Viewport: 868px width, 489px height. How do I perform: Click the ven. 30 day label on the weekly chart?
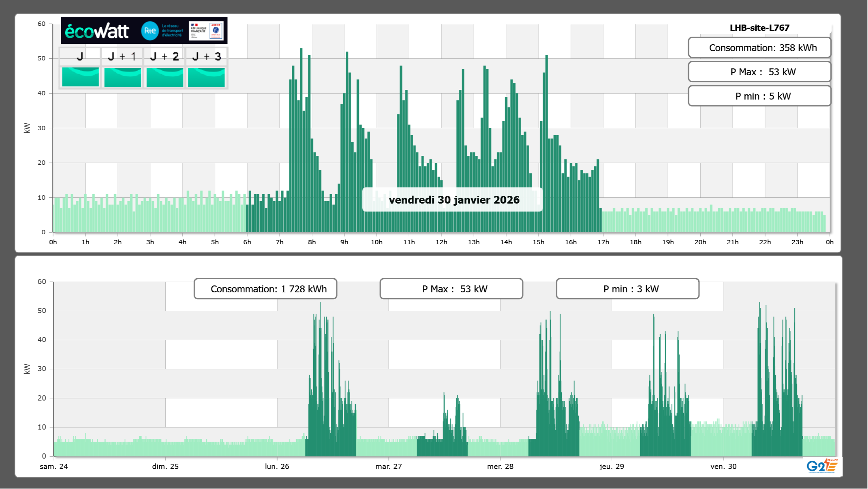pyautogui.click(x=723, y=466)
